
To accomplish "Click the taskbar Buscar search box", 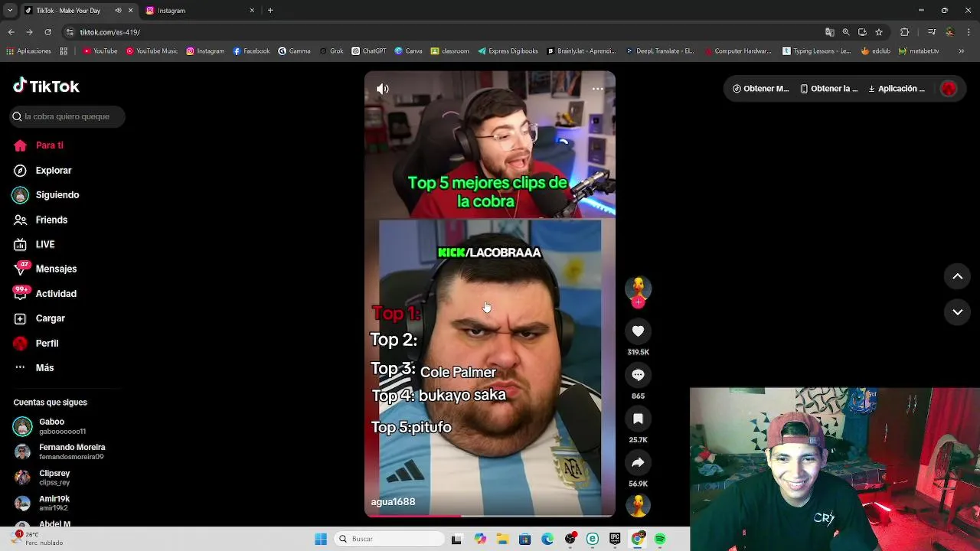I will pos(390,539).
